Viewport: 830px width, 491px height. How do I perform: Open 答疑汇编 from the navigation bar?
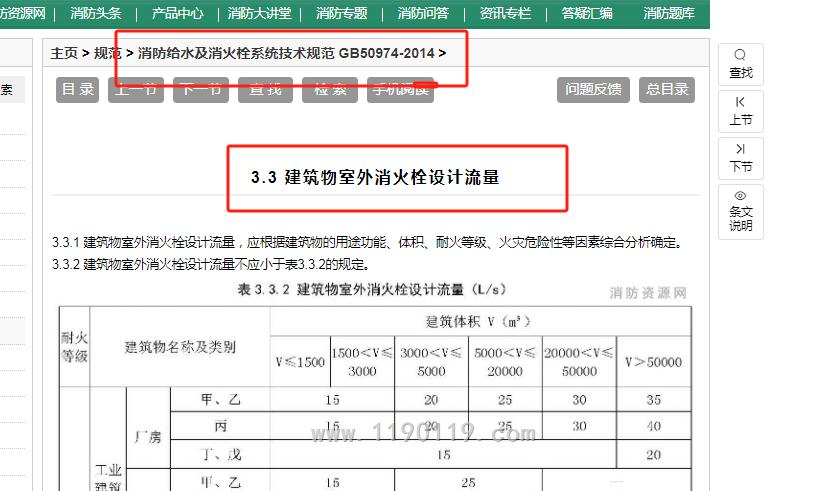point(587,14)
